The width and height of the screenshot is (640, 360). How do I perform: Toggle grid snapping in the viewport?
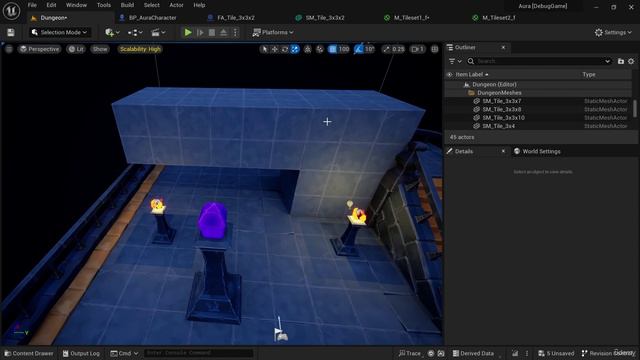(x=333, y=49)
